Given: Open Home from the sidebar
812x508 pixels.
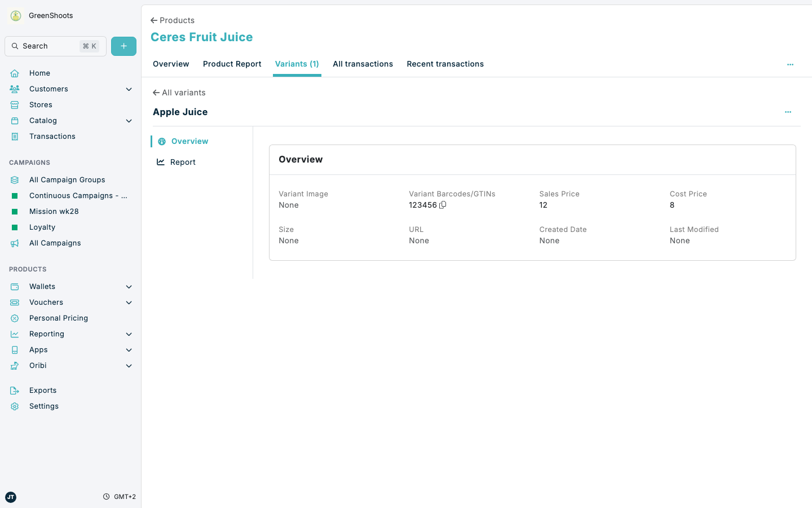Looking at the screenshot, I should coord(39,73).
